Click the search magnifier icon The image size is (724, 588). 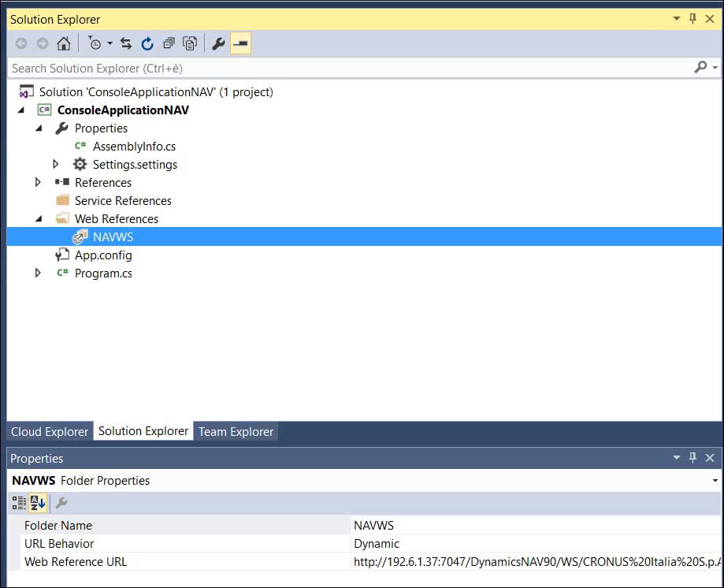tap(700, 68)
